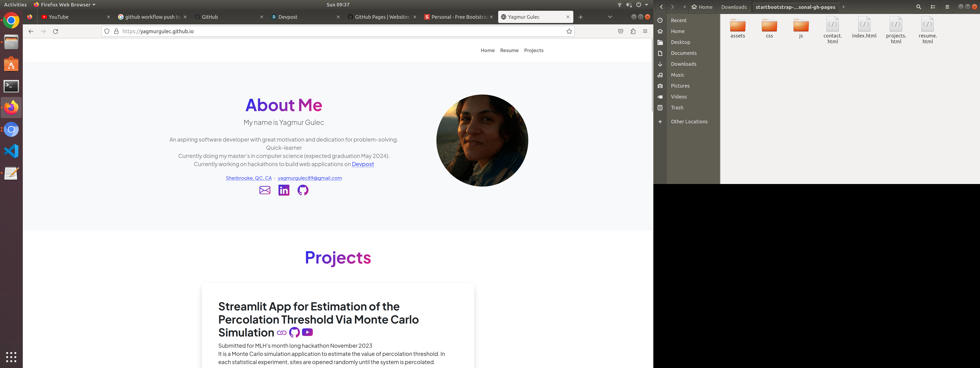Open the Projects navigation menu item
980x368 pixels.
tap(533, 50)
